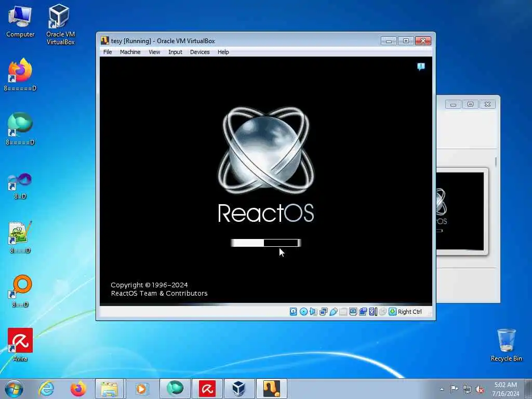Select the Avira desktop shortcut
532x399 pixels.
click(20, 345)
